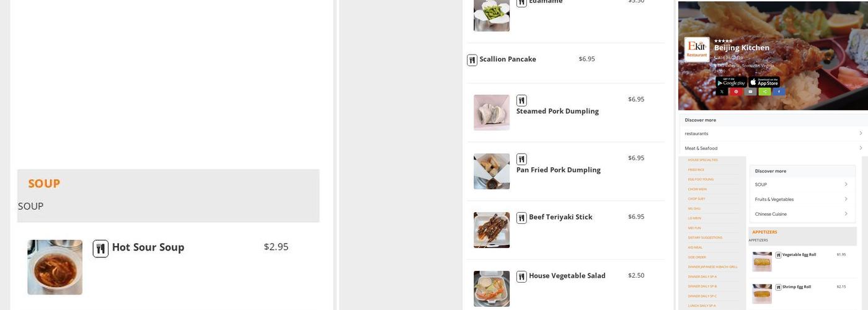Expand the 'restaurants' Discover more row
868x310 pixels.
(x=773, y=133)
